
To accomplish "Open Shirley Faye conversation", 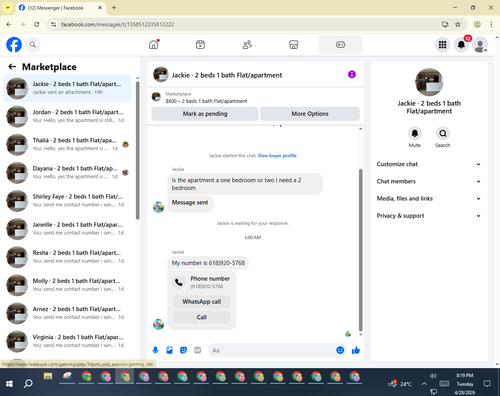I will 67,201.
